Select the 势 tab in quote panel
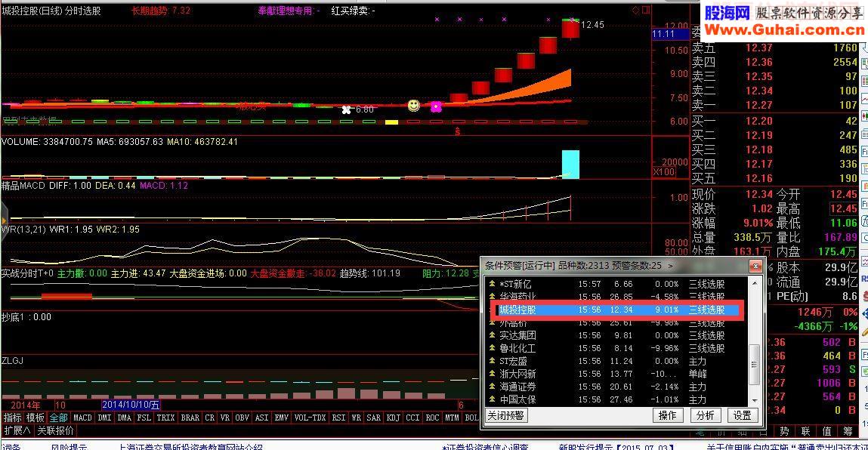The image size is (868, 450). point(784,431)
